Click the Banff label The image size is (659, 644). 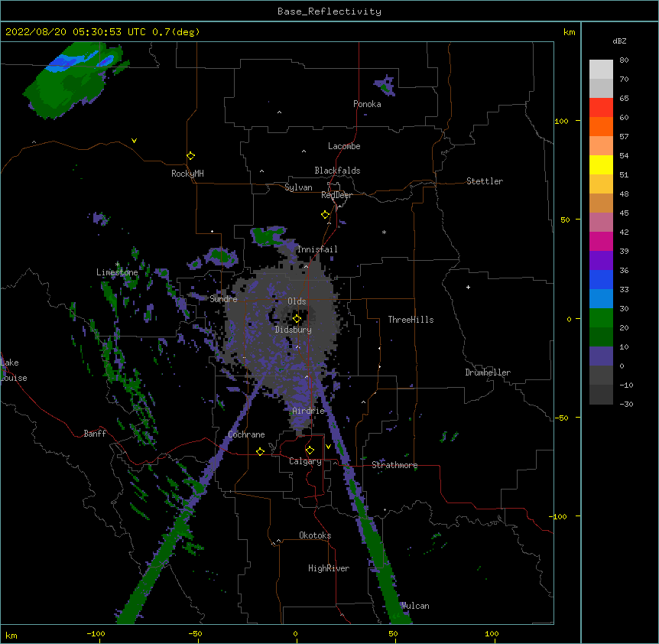coord(95,434)
